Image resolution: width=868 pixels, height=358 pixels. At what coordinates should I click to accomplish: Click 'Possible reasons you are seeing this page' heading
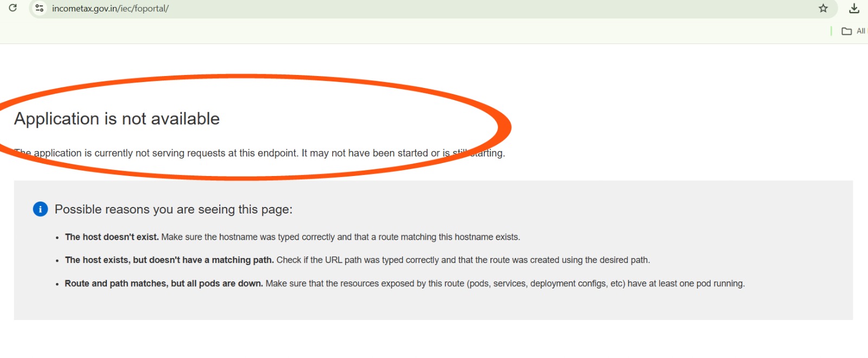(173, 210)
